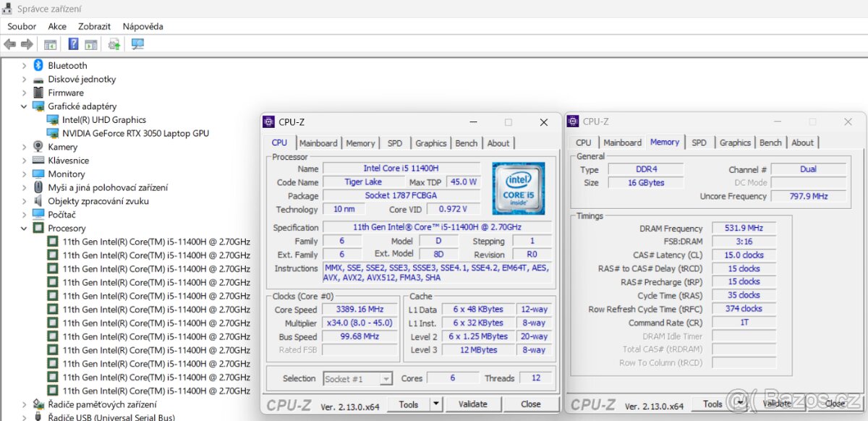
Task: Click the Core Speed value field
Action: [359, 309]
